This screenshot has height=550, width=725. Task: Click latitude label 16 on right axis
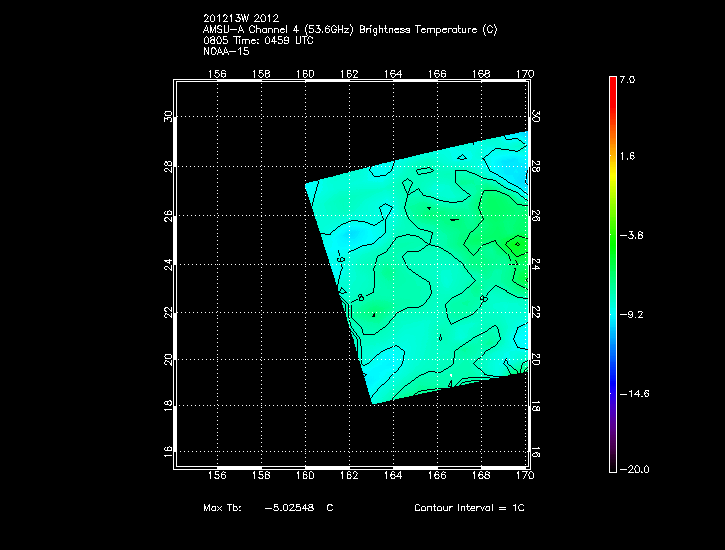(535, 453)
